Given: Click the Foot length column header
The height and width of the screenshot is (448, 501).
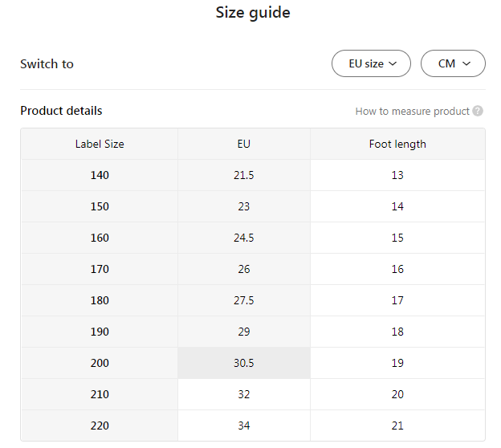Looking at the screenshot, I should point(397,145).
